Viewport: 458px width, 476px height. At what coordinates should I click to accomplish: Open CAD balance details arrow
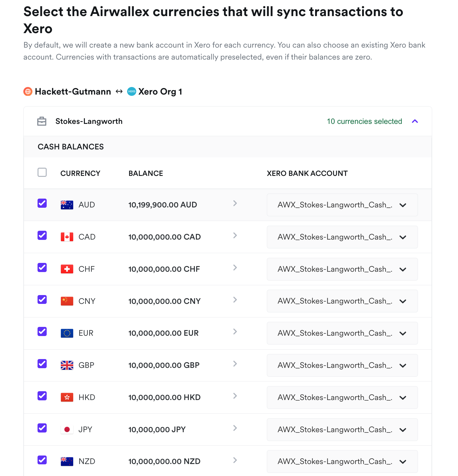pos(235,235)
